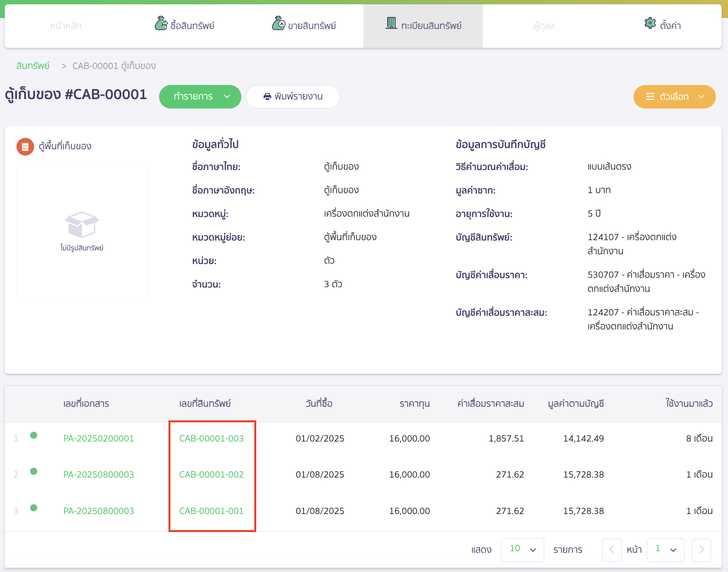The image size is (728, 572).
Task: Click green status dot for CAB-00001-003
Action: 34,435
